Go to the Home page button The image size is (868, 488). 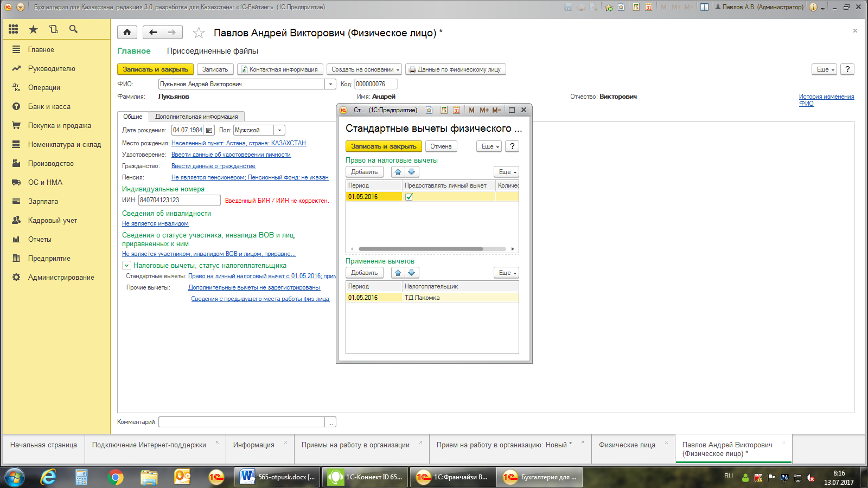pyautogui.click(x=127, y=33)
